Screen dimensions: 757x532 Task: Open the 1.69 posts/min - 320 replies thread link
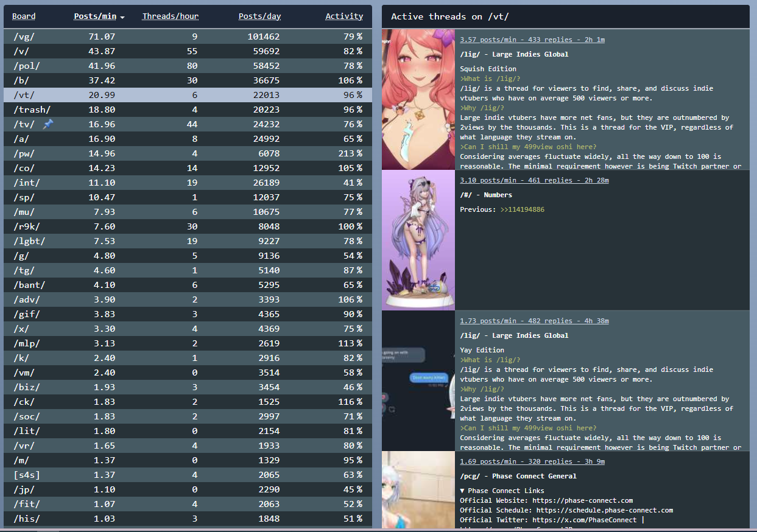[x=532, y=461]
